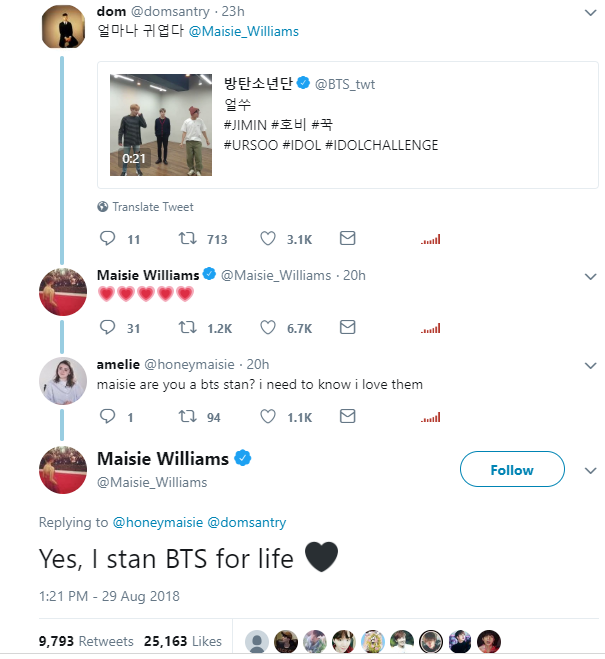Reply to amelie's tweet via comment icon

click(x=109, y=416)
